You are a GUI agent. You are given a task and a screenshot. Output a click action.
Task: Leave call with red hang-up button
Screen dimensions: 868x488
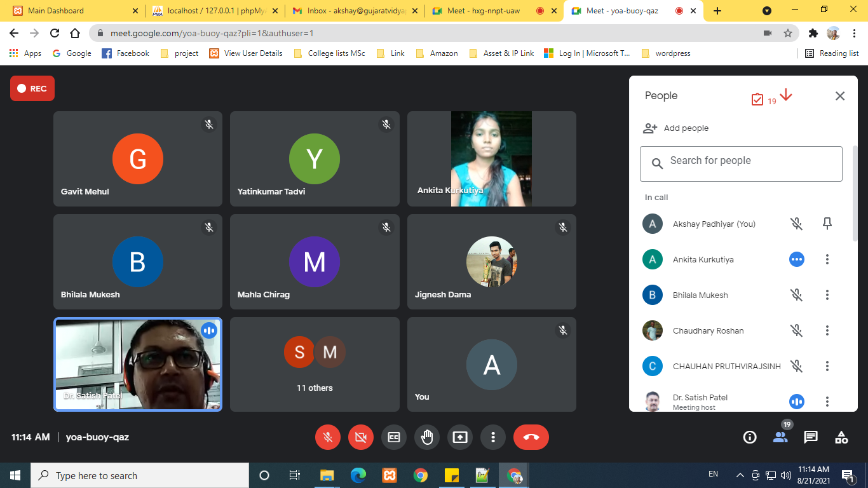pos(531,437)
